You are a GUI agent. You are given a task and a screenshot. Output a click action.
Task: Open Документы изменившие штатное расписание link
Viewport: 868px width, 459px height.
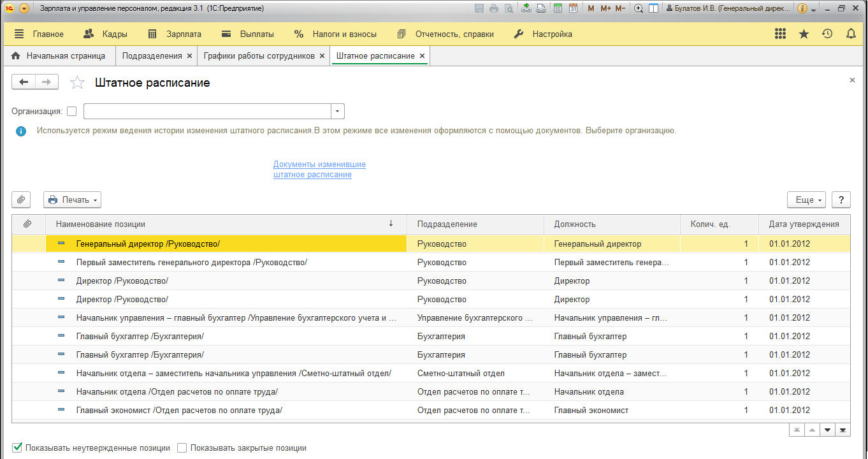point(319,170)
